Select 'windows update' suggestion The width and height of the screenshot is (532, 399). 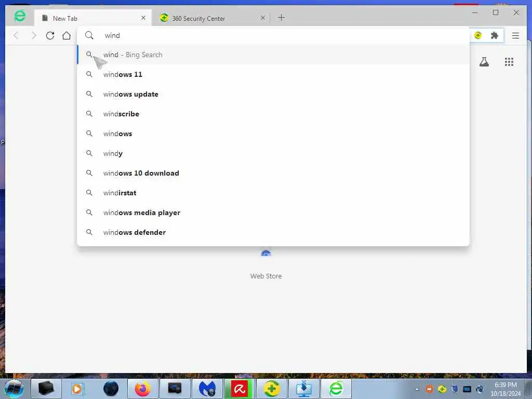coord(273,94)
